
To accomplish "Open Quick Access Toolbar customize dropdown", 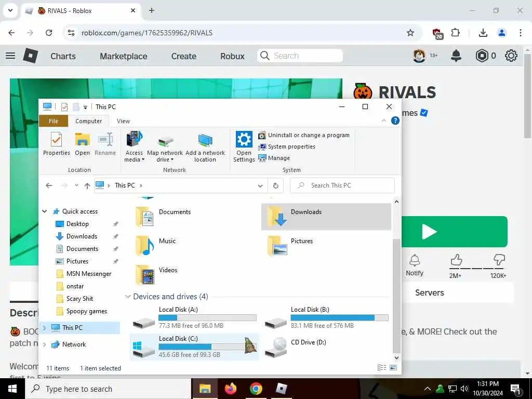I will click(x=85, y=107).
